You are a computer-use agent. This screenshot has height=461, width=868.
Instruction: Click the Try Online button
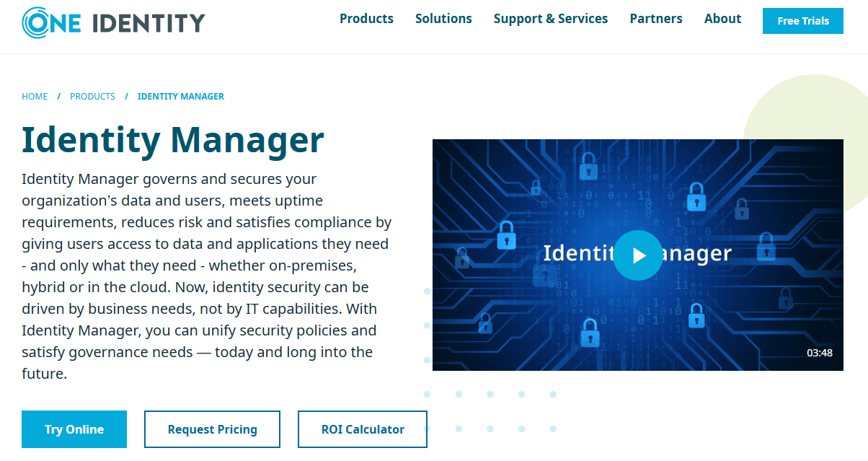coord(74,429)
